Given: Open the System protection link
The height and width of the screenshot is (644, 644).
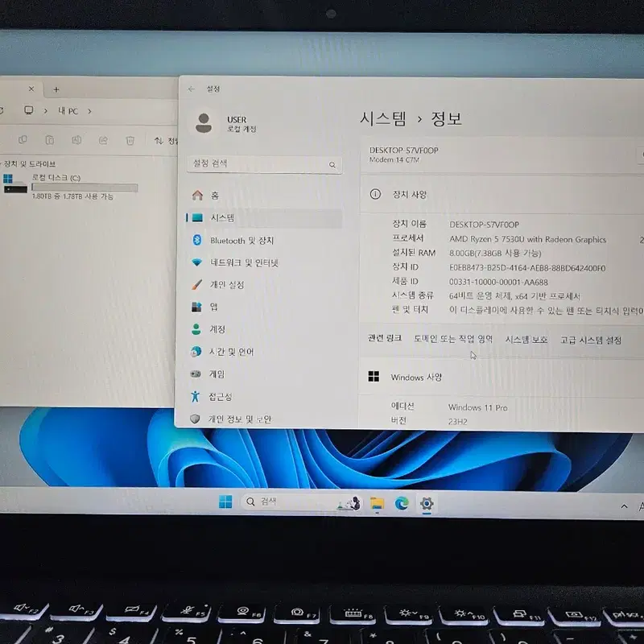Looking at the screenshot, I should pos(526,340).
